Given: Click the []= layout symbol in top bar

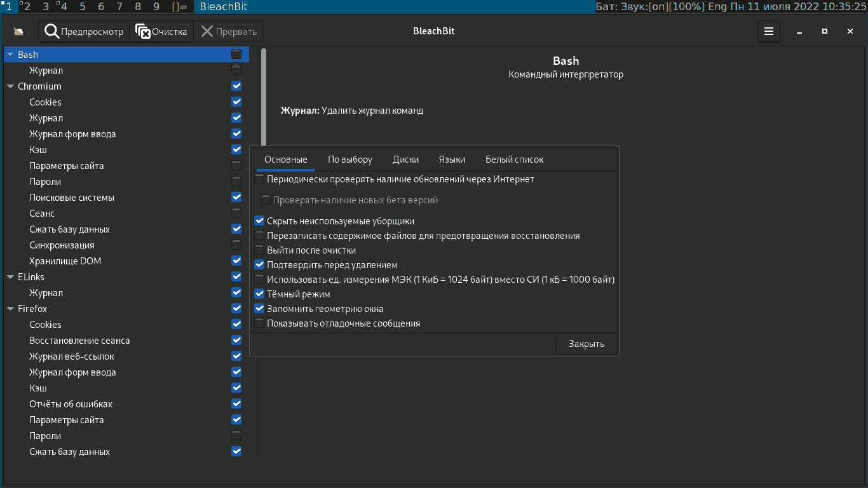Looking at the screenshot, I should coord(180,7).
